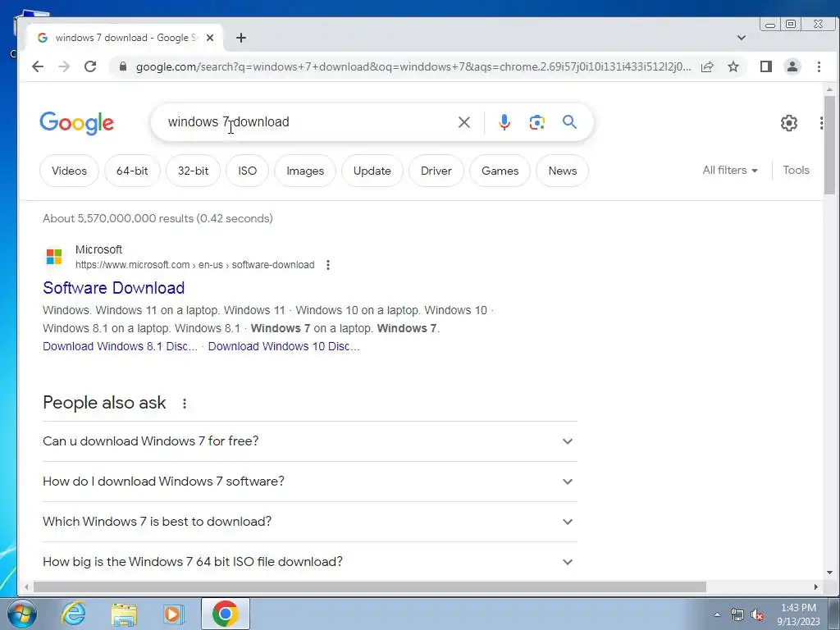Click the result count text

point(158,218)
